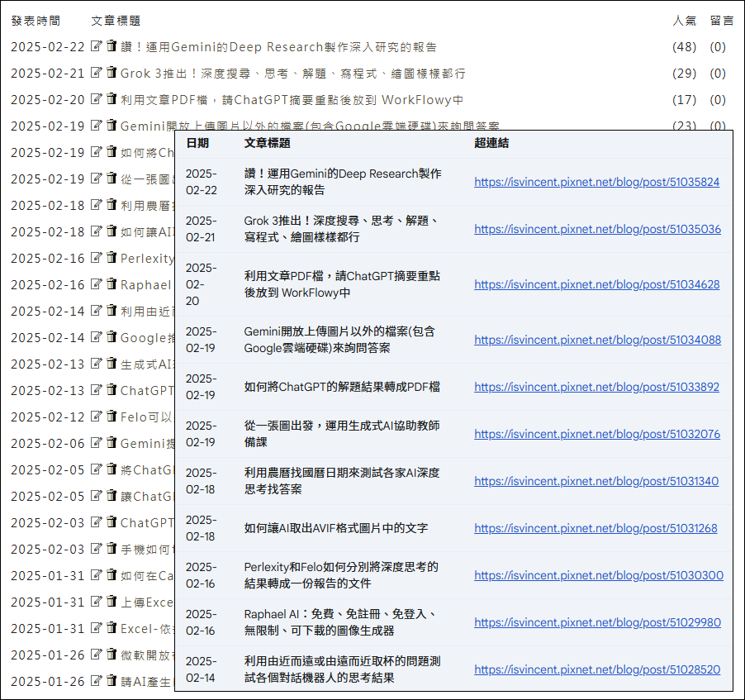This screenshot has width=745, height=700.
Task: Edit the 如何在Ca post row
Action: [x=97, y=575]
